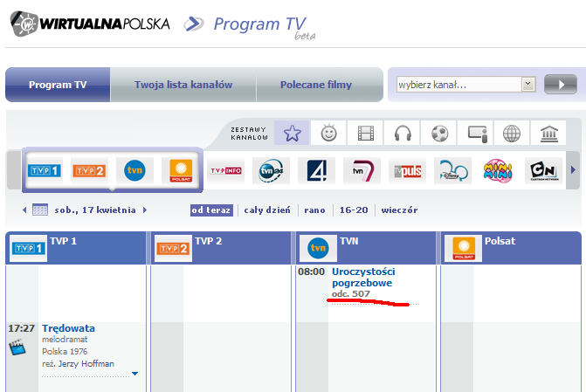Open the 'Uroczystości pogrzebowe' programme link
Viewport: 586px width, 392px height.
(x=363, y=278)
